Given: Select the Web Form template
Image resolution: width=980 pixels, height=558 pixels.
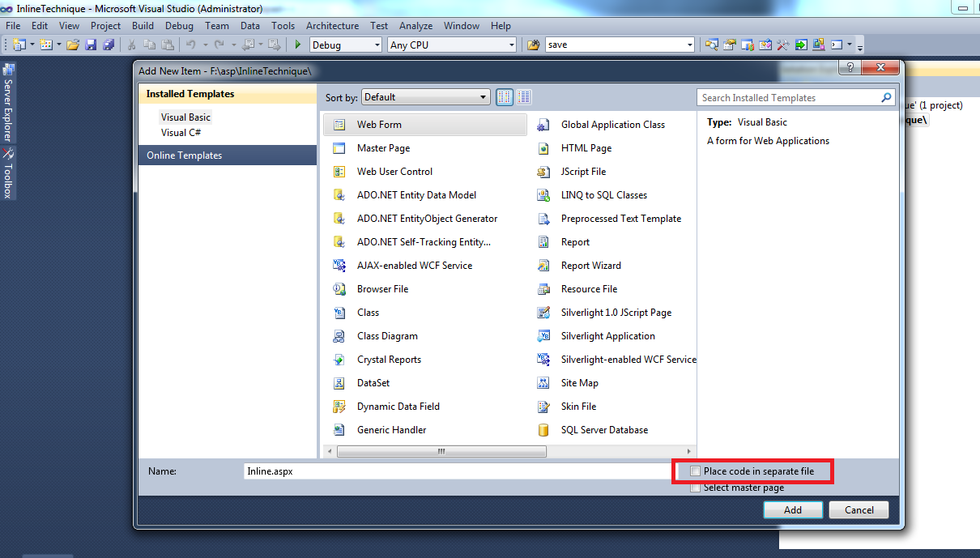Looking at the screenshot, I should coord(425,125).
